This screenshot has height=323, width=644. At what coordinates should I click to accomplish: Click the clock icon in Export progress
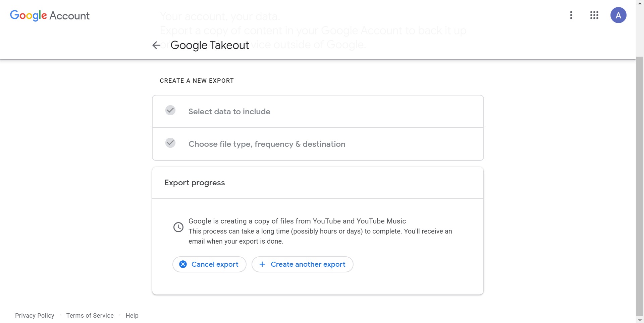click(x=178, y=227)
